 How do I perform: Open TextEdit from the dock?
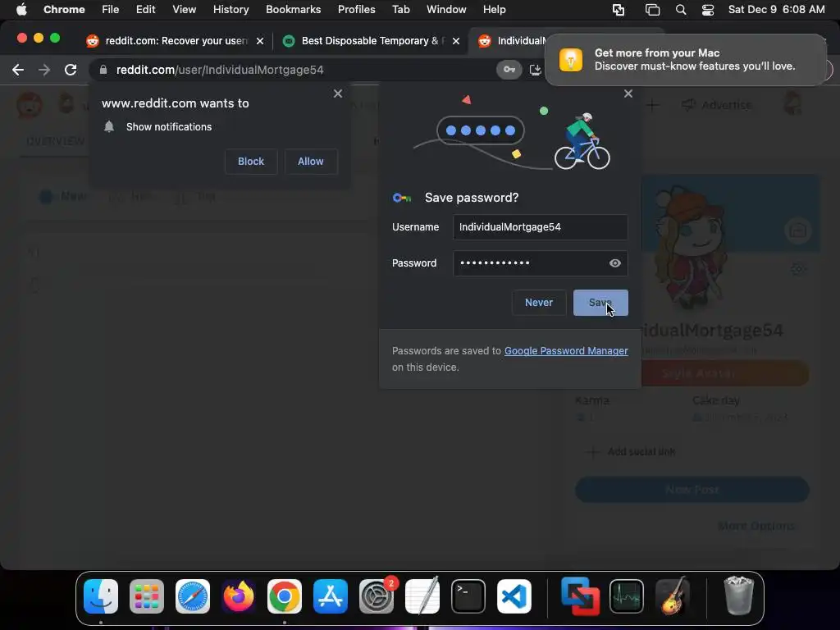click(422, 596)
